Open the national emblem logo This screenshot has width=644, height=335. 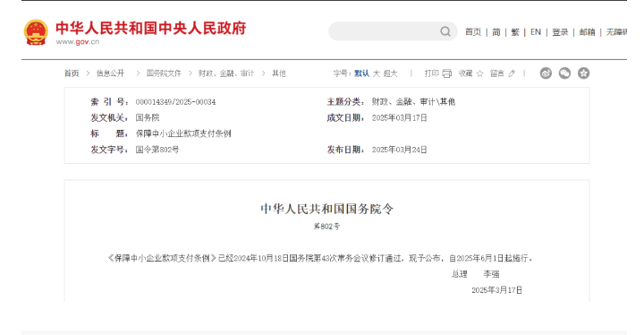tap(36, 32)
